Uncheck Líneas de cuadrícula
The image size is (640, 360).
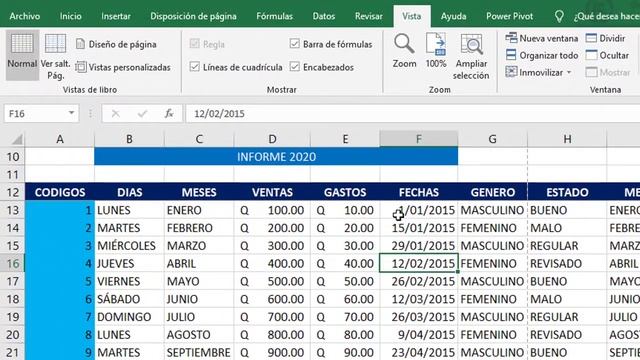tap(195, 67)
